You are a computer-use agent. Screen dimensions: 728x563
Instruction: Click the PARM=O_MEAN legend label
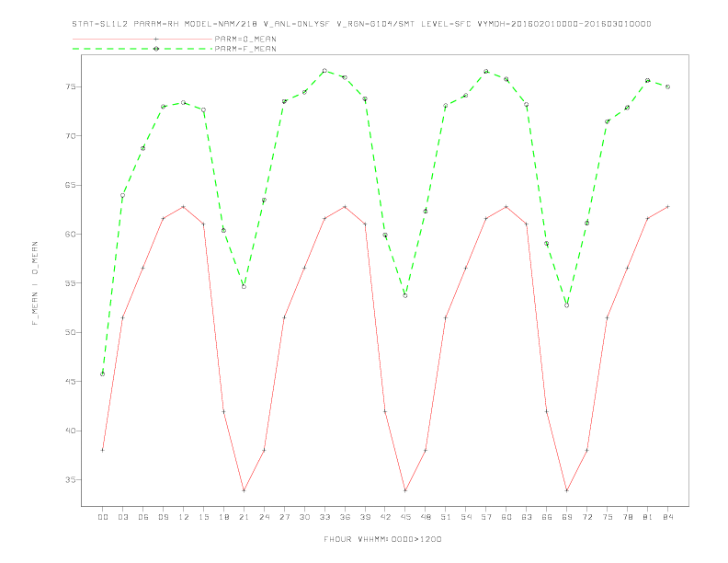click(245, 39)
